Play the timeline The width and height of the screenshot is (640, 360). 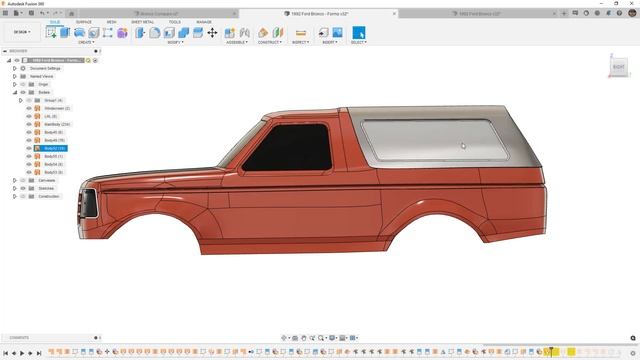(x=22, y=353)
